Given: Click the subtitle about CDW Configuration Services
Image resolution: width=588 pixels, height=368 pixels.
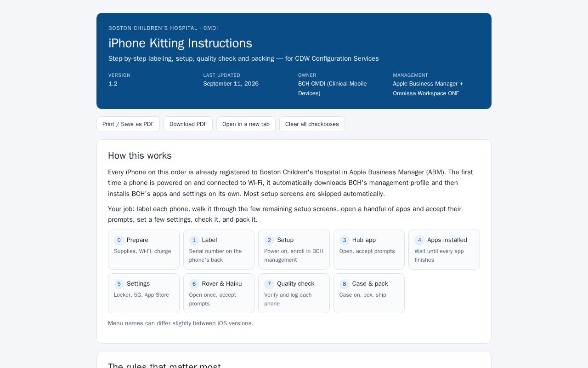Looking at the screenshot, I should click(243, 58).
